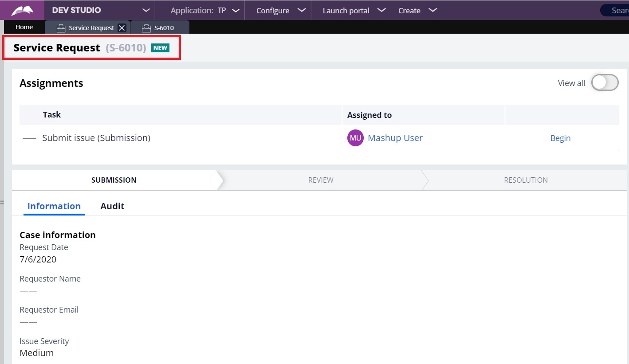Close the Service Request tab
The image size is (629, 364).
pyautogui.click(x=122, y=27)
